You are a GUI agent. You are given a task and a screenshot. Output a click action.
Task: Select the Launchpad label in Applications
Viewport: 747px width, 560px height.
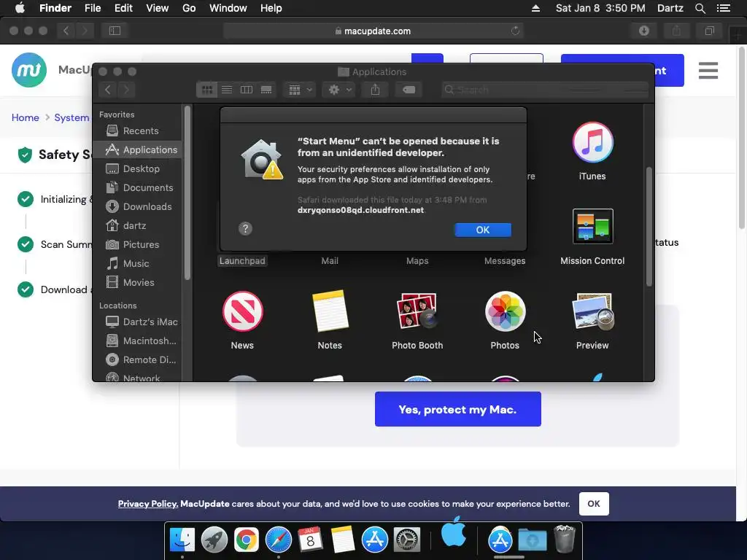click(242, 261)
